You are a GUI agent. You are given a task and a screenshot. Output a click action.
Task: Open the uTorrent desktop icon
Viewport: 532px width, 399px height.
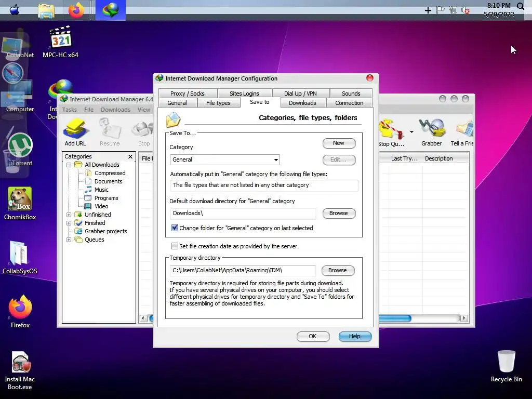(x=20, y=149)
